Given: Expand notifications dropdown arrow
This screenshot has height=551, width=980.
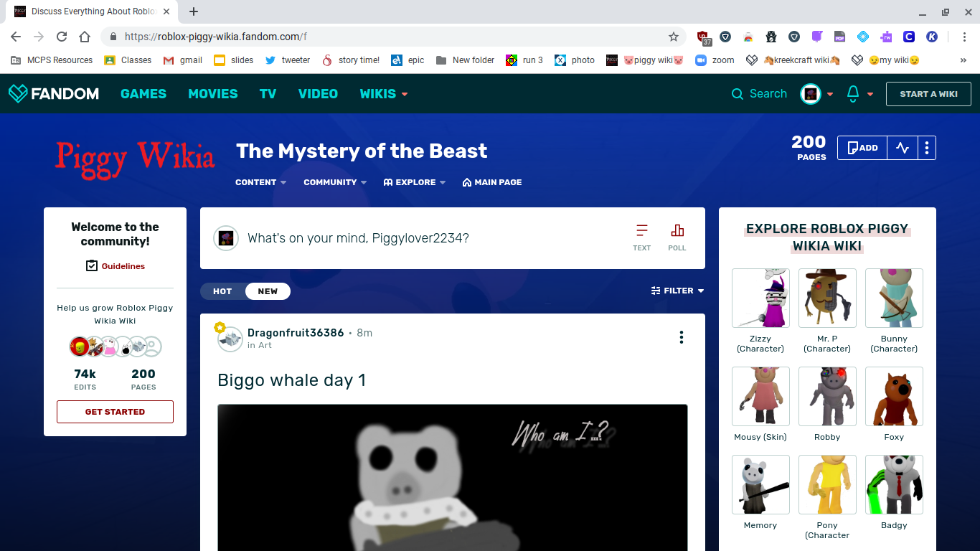Looking at the screenshot, I should click(870, 94).
